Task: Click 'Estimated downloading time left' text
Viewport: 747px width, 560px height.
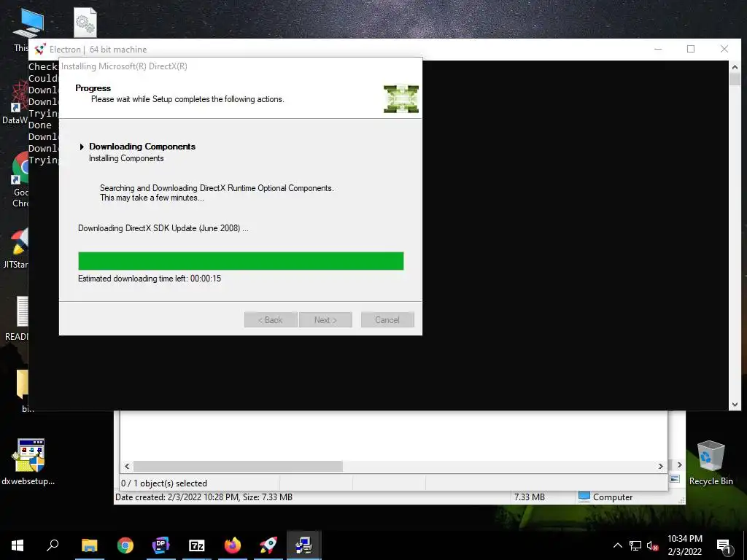Action: pyautogui.click(x=150, y=279)
